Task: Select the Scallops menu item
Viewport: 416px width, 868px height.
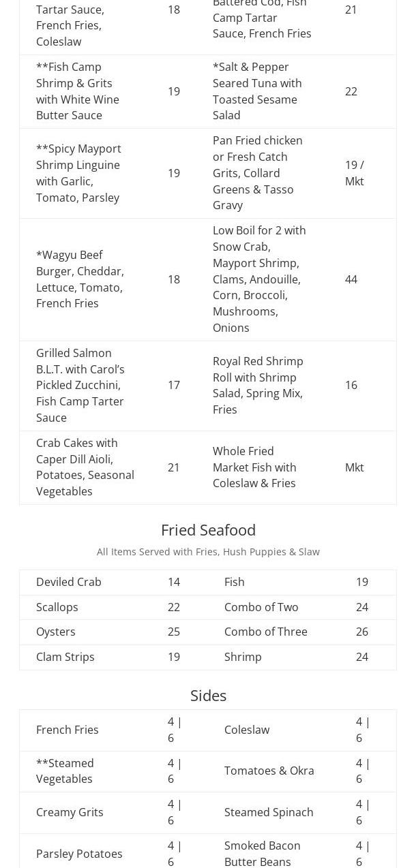Action: 57,607
